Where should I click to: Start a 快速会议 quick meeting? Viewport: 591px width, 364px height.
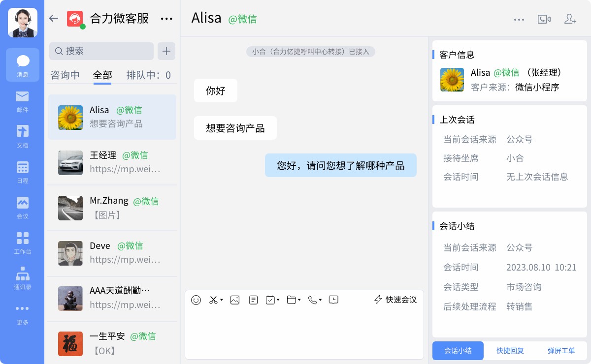[395, 300]
